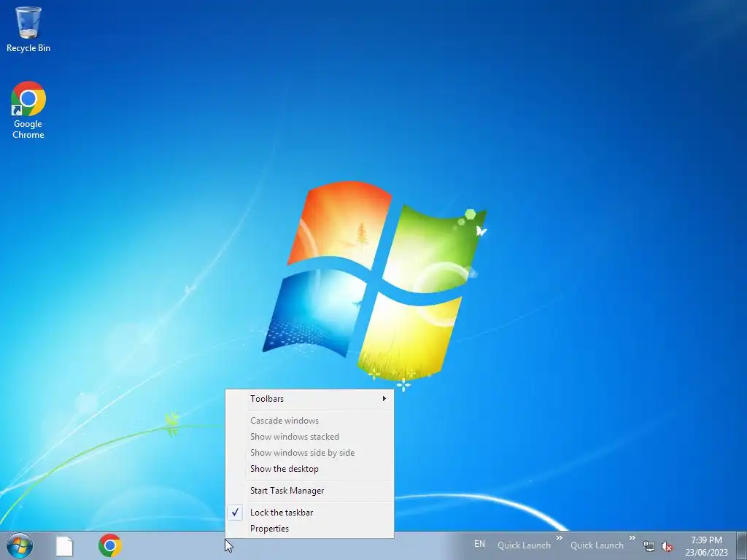This screenshot has width=747, height=560.
Task: Select Start Task Manager
Action: tap(309, 491)
